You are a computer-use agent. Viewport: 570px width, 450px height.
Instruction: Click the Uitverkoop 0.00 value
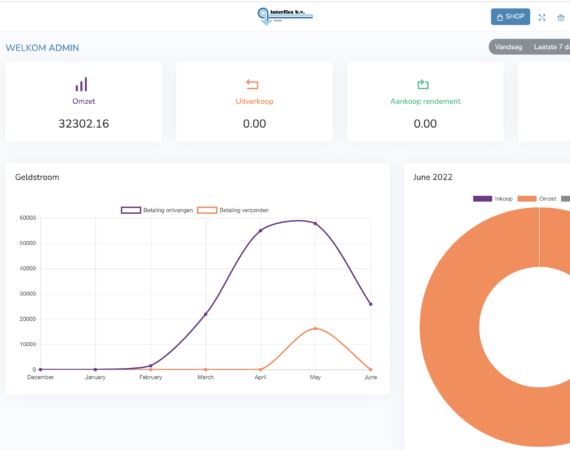tap(254, 124)
